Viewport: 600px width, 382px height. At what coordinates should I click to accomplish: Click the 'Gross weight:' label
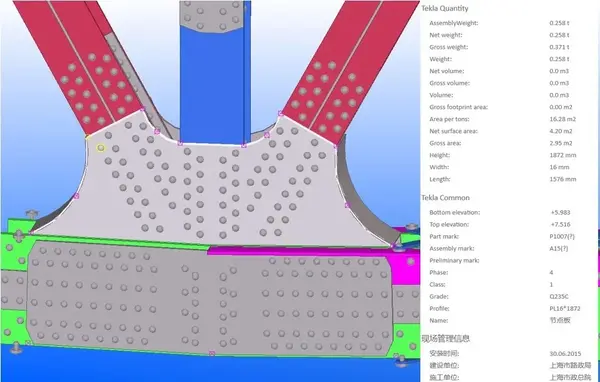coord(448,47)
